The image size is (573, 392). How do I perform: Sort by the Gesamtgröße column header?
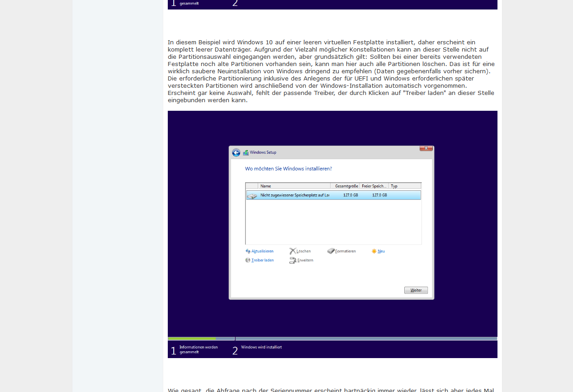pos(345,186)
